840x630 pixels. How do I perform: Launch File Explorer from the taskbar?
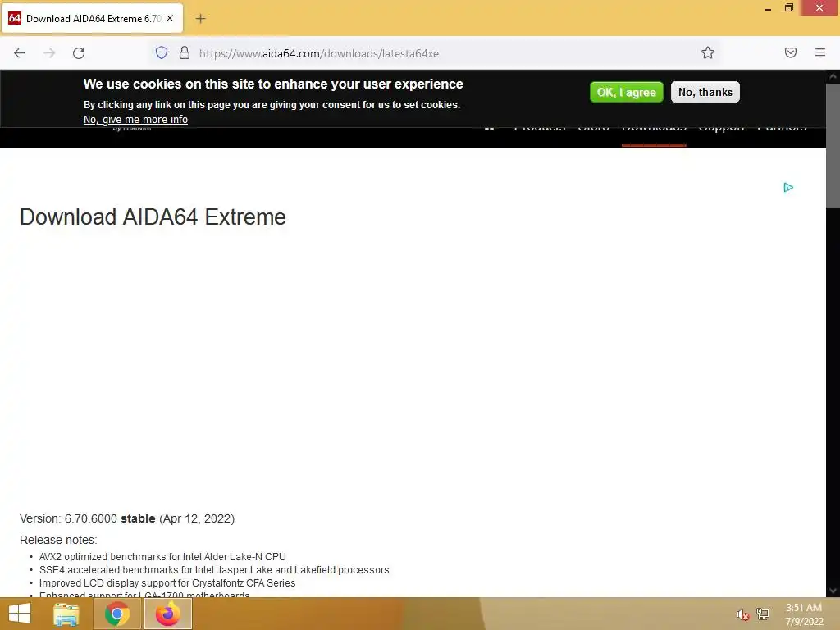[66, 614]
